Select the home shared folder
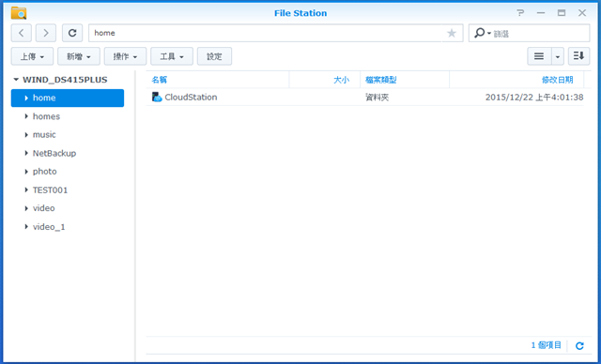 68,98
